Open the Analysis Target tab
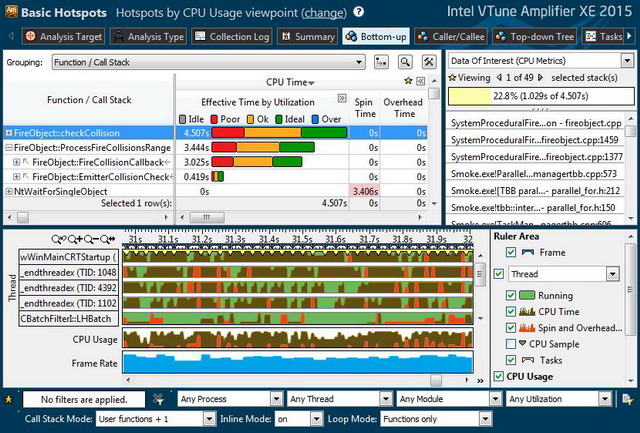The image size is (640, 433). click(64, 36)
